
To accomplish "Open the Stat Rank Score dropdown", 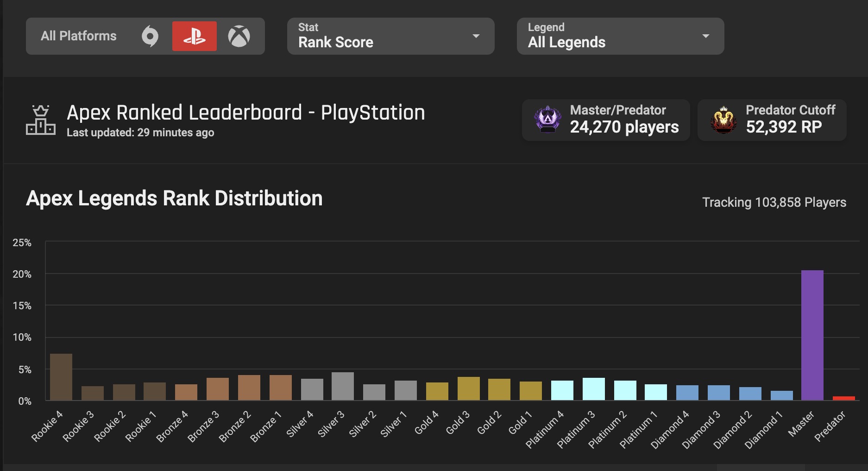I will click(390, 36).
